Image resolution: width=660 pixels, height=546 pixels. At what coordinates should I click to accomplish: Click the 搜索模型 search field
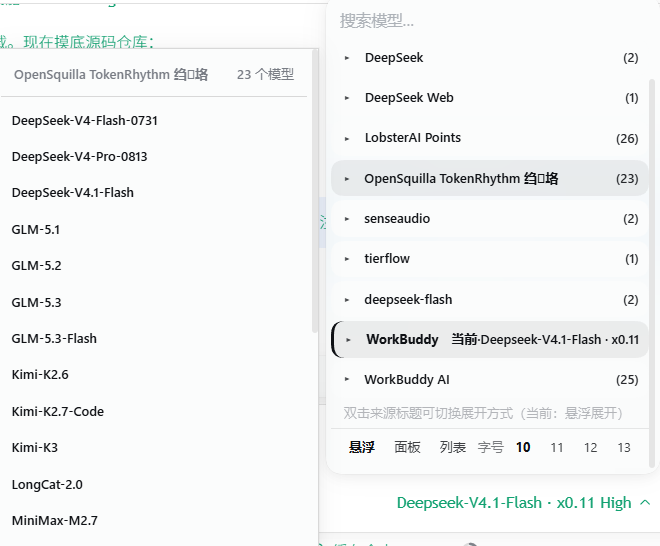point(488,21)
